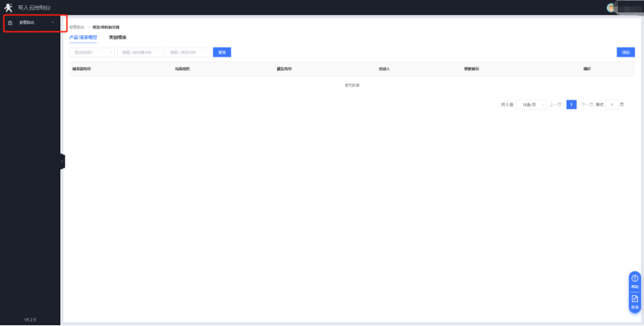Switch to the 产品/场景模型 tab

pos(83,37)
